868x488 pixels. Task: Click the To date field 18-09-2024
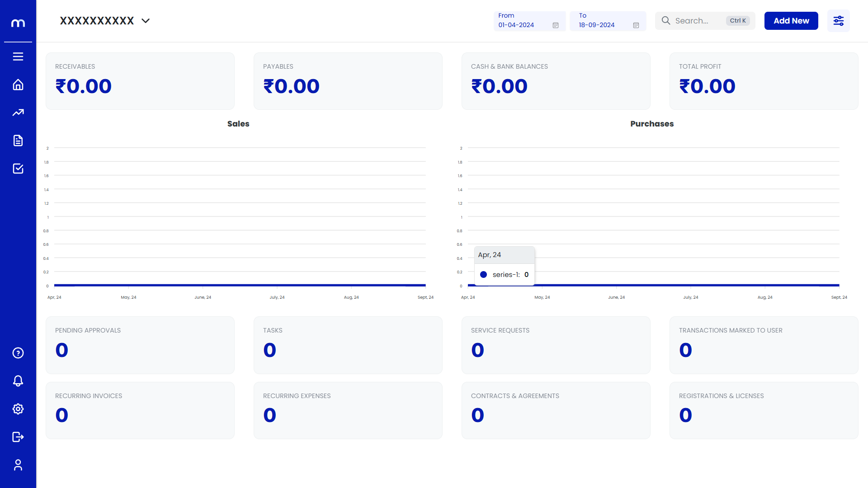[608, 21]
